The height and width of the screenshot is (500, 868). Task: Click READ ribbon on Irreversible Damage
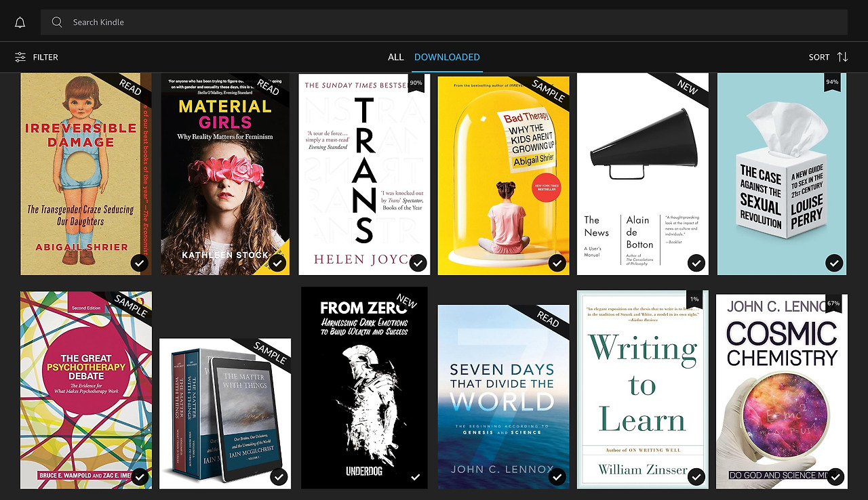pos(130,88)
